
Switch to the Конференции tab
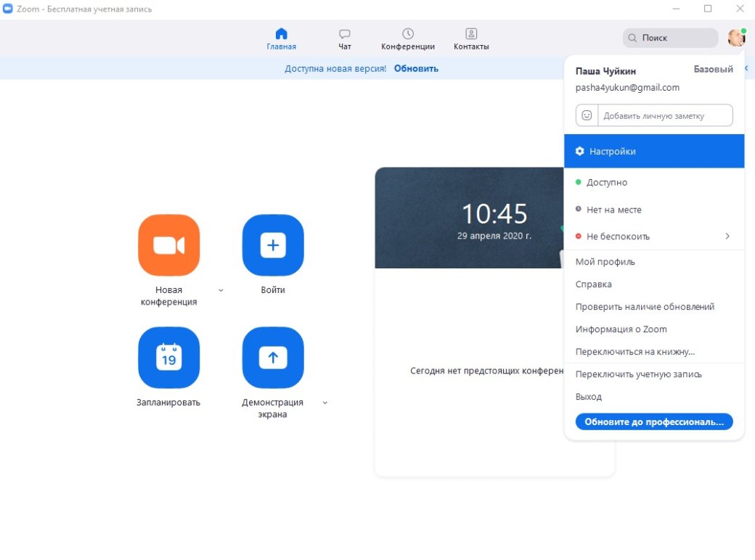tap(408, 39)
